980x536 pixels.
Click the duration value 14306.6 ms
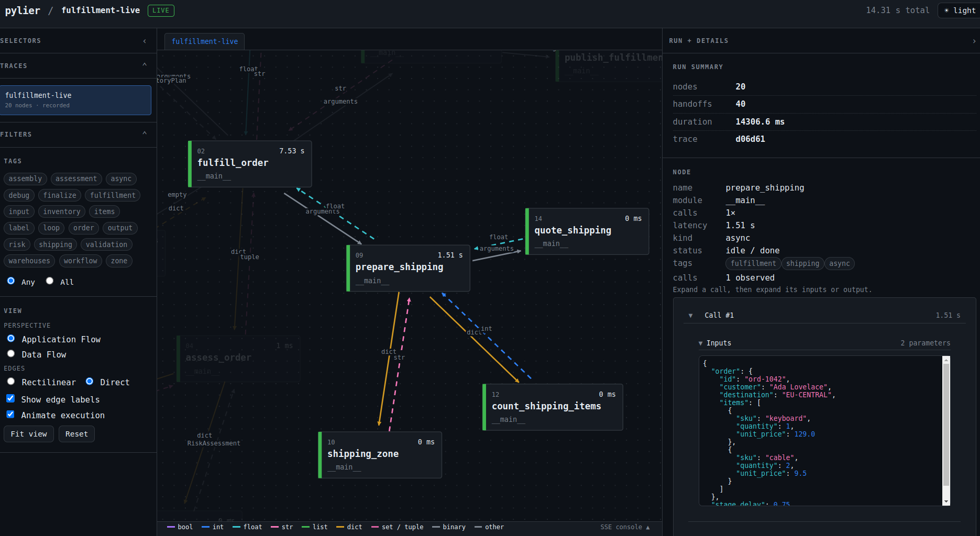[760, 122]
